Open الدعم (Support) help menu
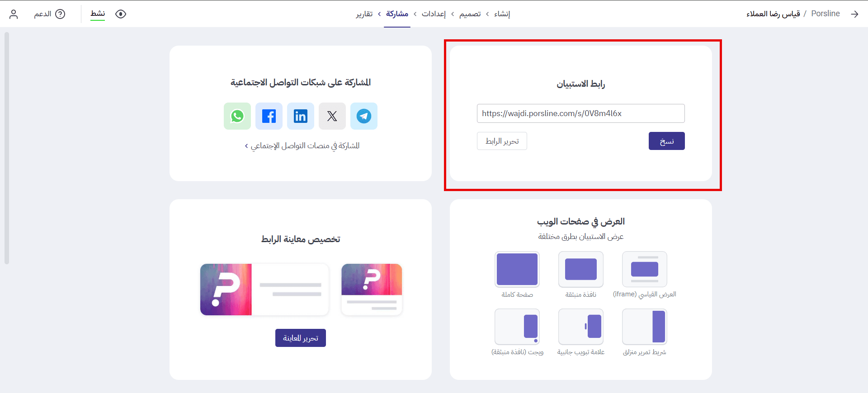 click(x=50, y=14)
